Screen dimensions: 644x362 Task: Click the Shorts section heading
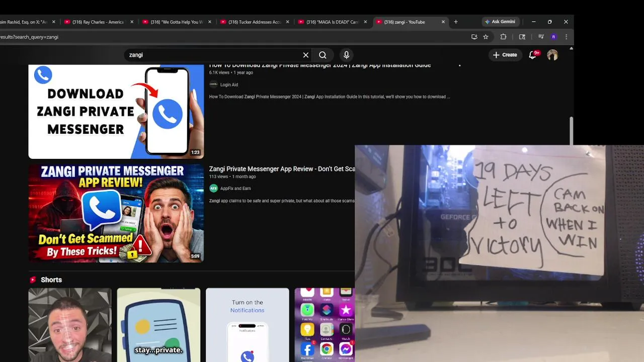pyautogui.click(x=51, y=280)
